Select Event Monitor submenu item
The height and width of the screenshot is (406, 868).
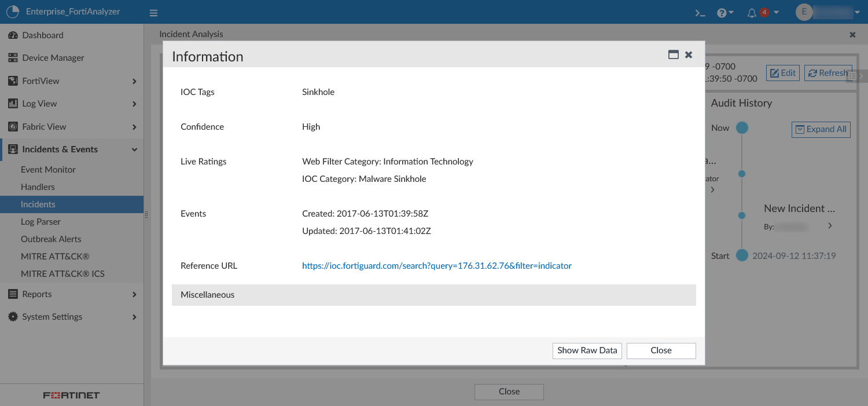pos(48,170)
